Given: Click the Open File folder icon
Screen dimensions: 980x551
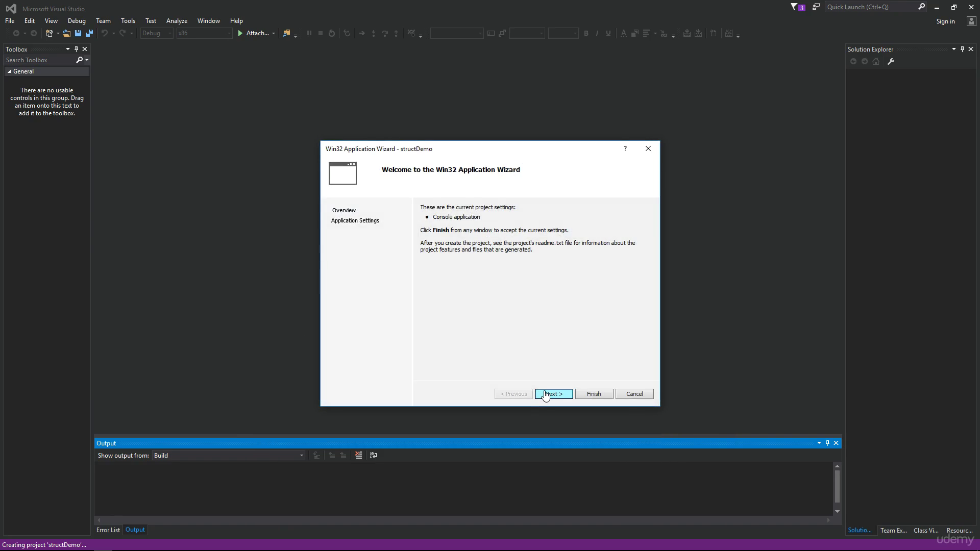Looking at the screenshot, I should [66, 33].
